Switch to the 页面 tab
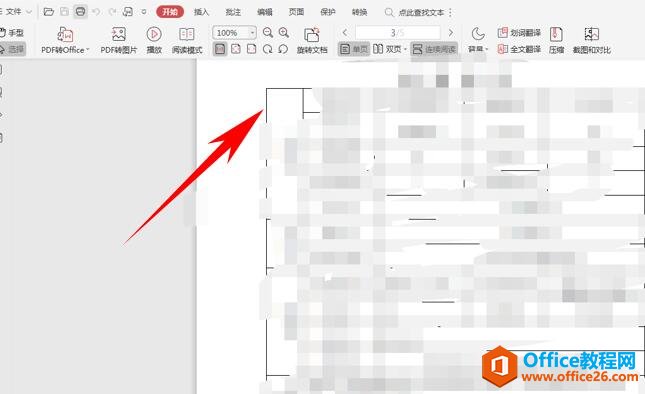Screen dimensions: 645x394 click(296, 12)
